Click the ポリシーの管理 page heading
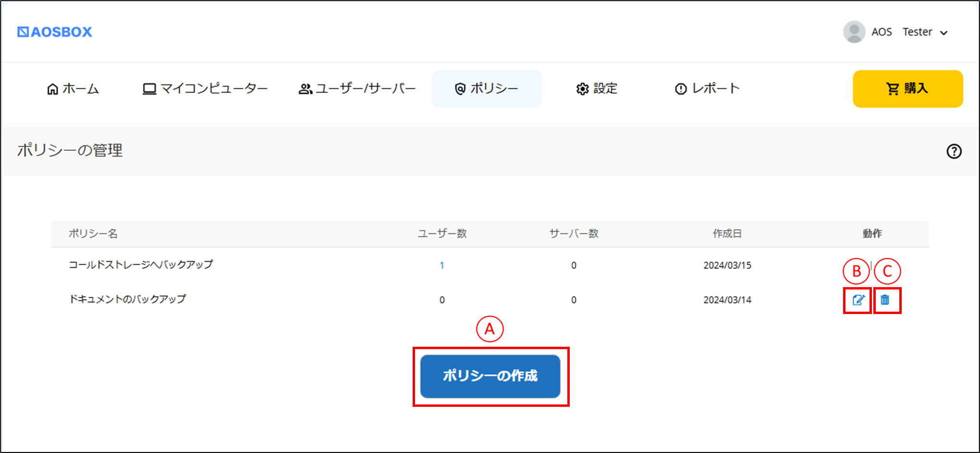The image size is (980, 453). pyautogui.click(x=70, y=151)
